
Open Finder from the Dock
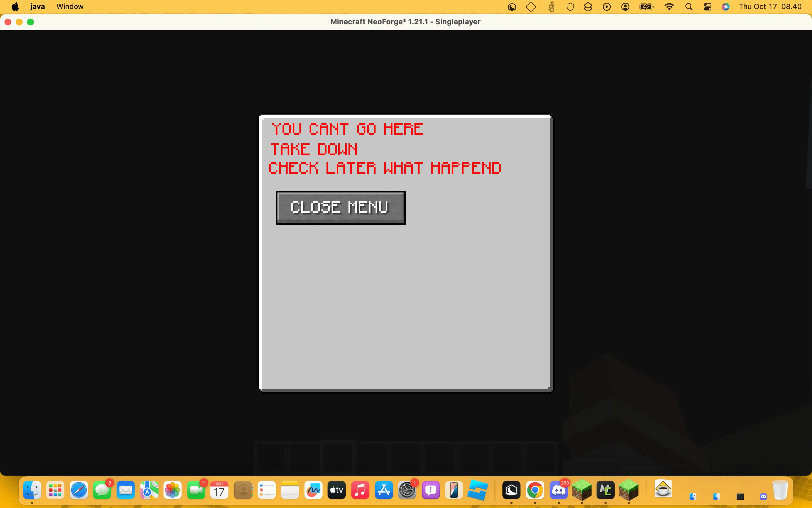tap(32, 490)
